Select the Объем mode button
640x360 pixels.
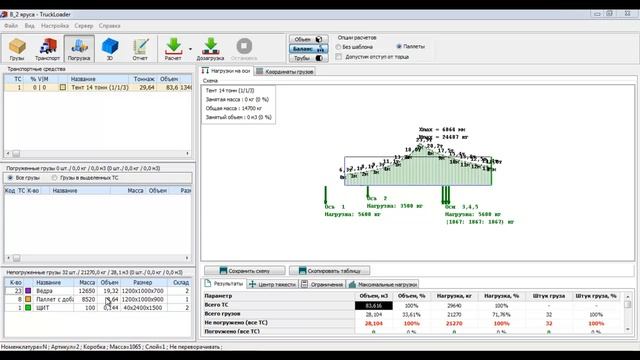[309, 39]
